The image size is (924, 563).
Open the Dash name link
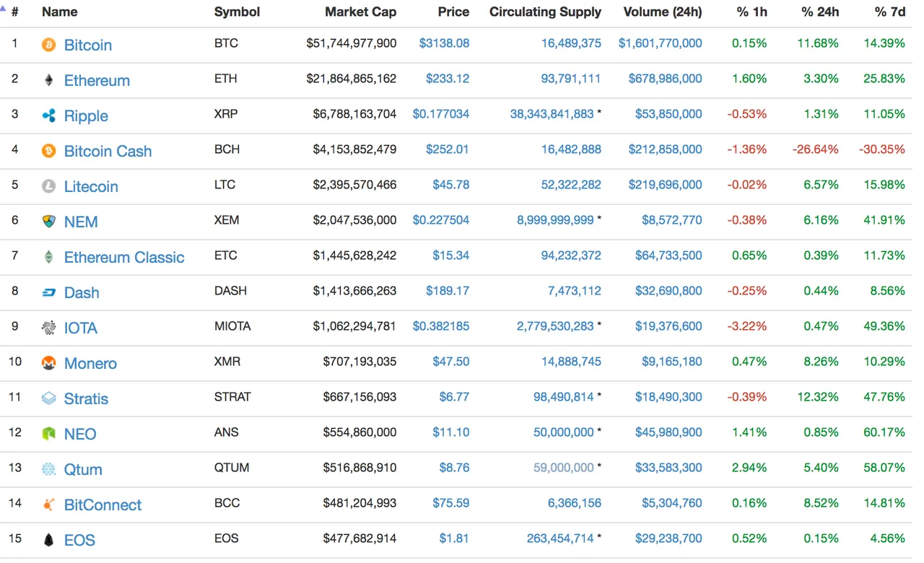(x=82, y=292)
